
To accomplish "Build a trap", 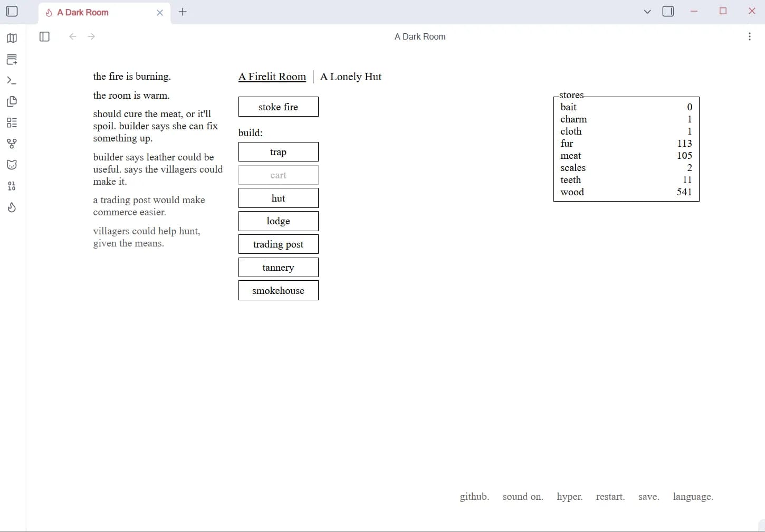I will point(279,152).
